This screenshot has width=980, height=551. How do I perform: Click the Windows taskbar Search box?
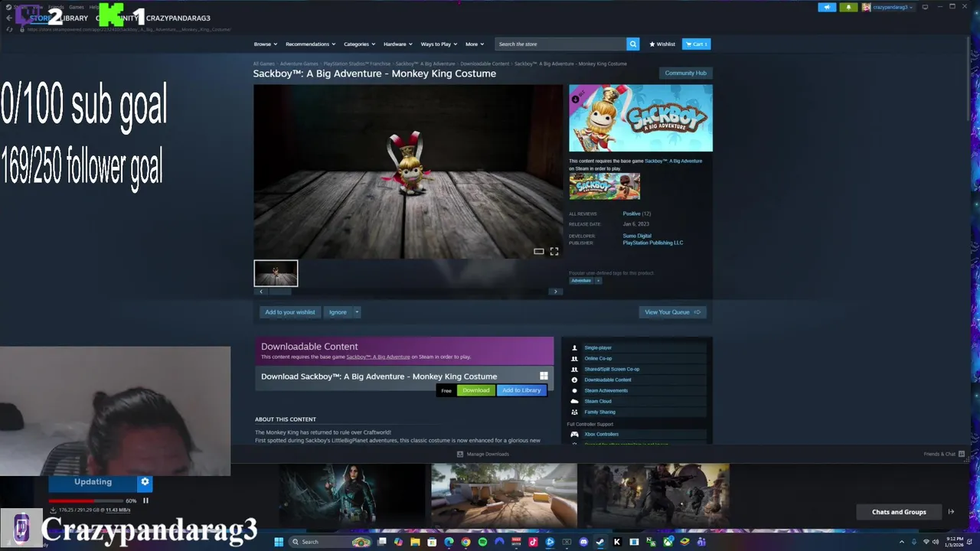point(331,542)
